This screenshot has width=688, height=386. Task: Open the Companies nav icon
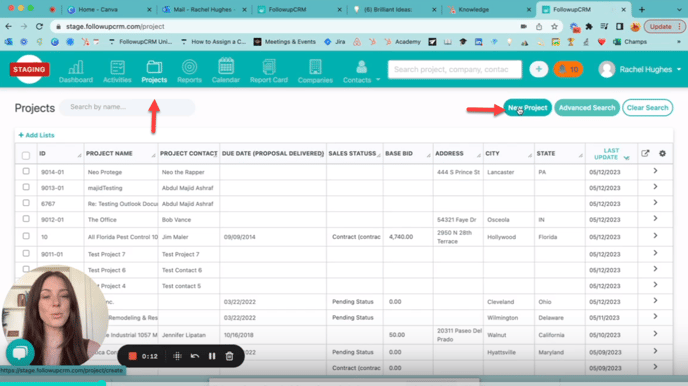[315, 71]
